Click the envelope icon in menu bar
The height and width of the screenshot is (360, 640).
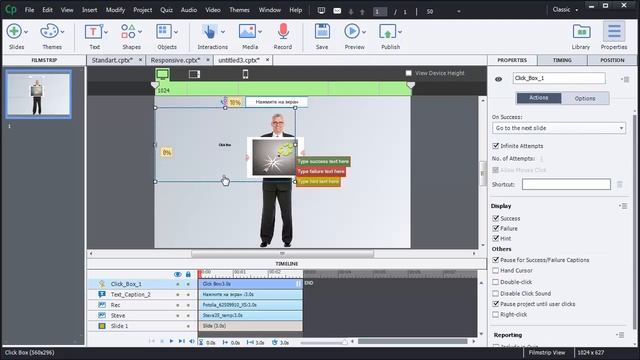(x=337, y=11)
